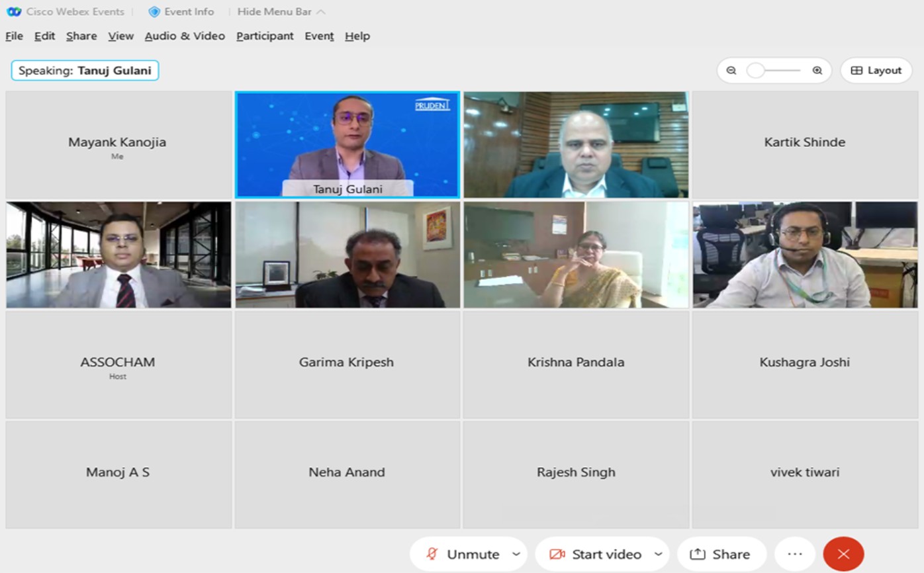Select the ASSOCHAM host tile

[118, 365]
